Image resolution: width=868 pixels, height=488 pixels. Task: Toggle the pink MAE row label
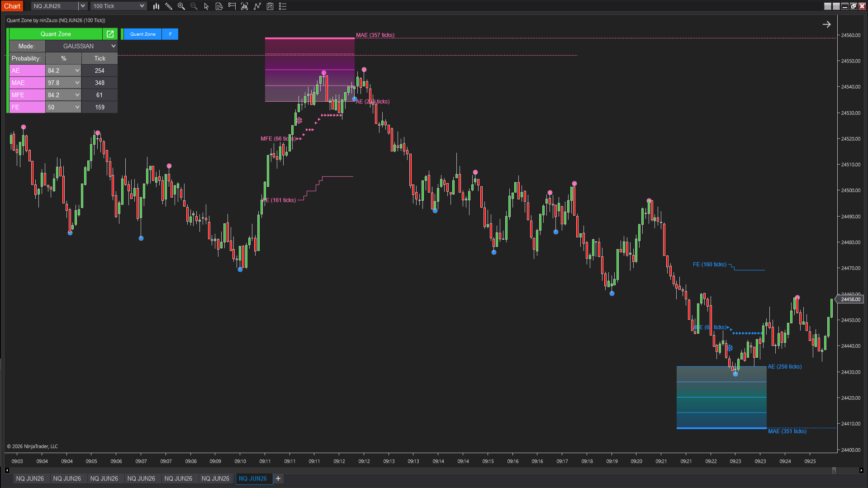click(x=27, y=83)
